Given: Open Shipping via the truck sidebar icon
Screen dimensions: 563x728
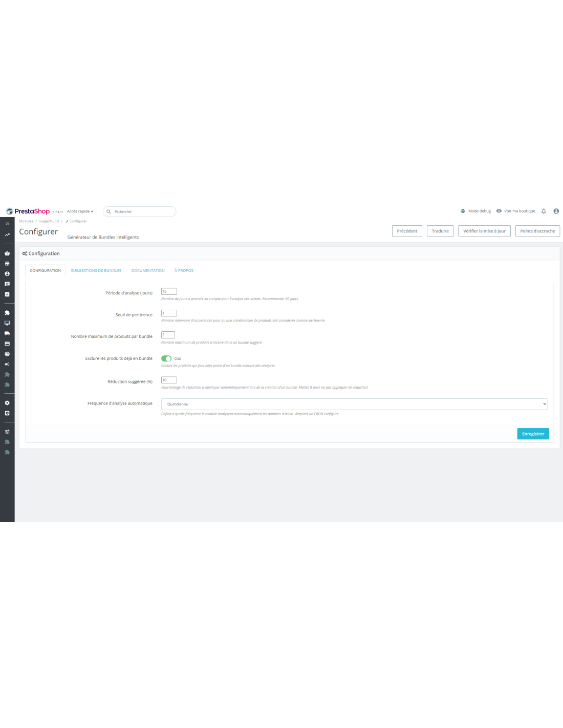Looking at the screenshot, I should (7, 333).
